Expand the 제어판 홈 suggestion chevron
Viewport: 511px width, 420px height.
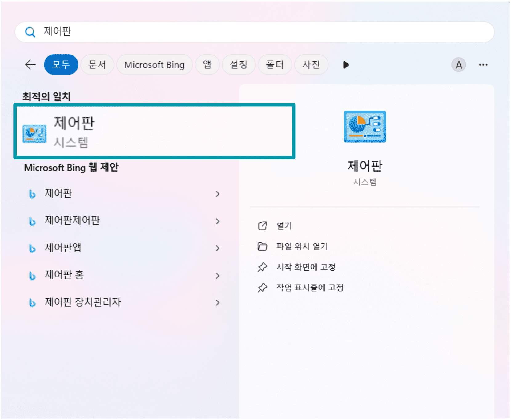(x=218, y=276)
